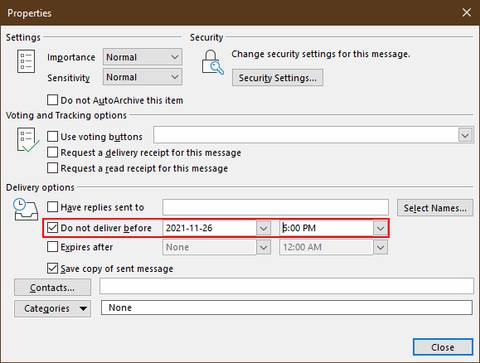Click the Select Names button
The width and height of the screenshot is (480, 363).
[435, 208]
